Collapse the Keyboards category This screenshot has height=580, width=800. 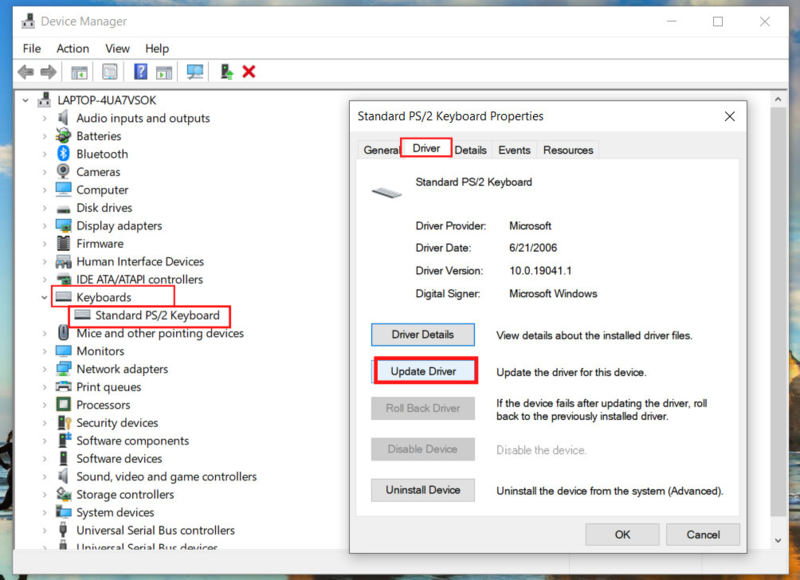pos(44,297)
